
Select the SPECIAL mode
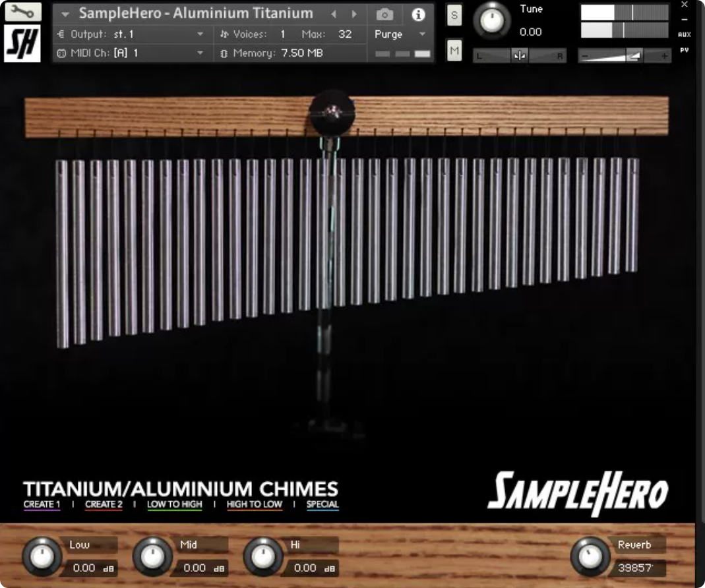322,504
